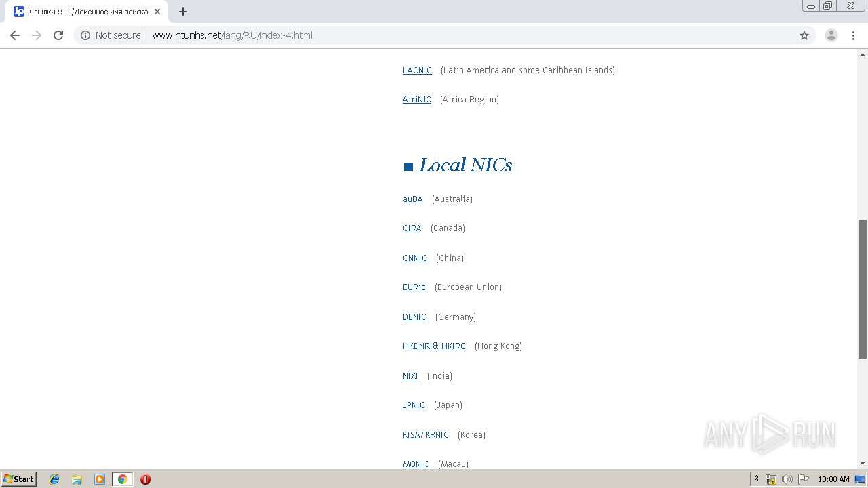868x488 pixels.
Task: Click the display tray icon beside the clock
Action: pyautogui.click(x=860, y=479)
